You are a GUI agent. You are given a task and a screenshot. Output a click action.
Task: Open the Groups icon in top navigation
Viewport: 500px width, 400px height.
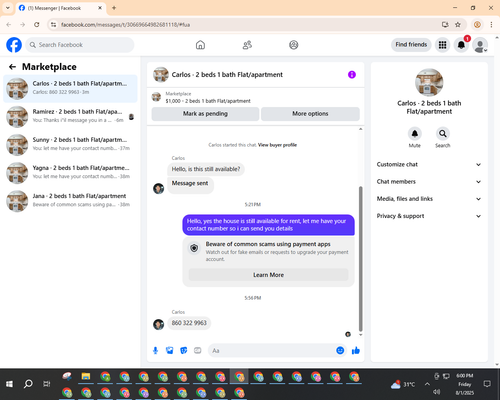tap(294, 45)
